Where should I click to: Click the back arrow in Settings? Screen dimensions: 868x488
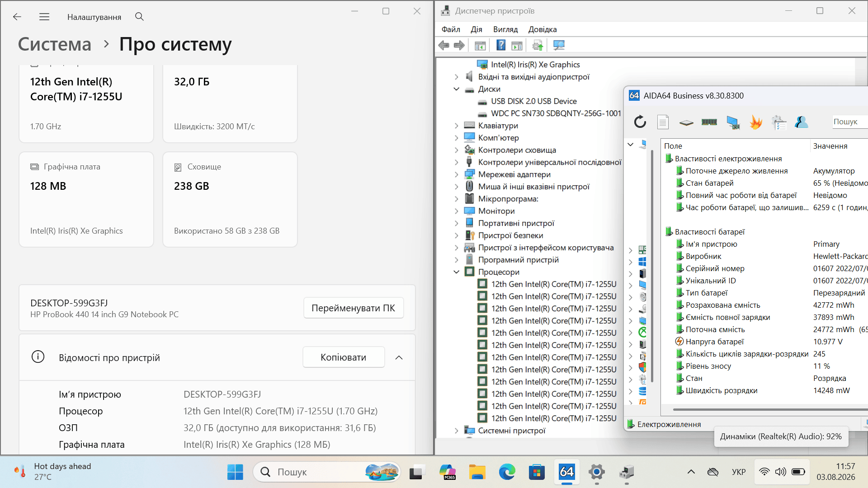(17, 17)
